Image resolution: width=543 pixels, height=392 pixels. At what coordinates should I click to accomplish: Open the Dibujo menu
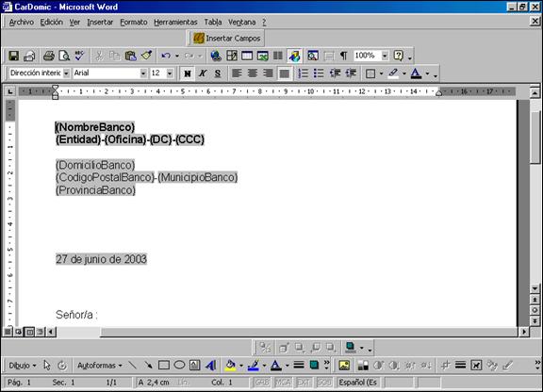pos(23,366)
